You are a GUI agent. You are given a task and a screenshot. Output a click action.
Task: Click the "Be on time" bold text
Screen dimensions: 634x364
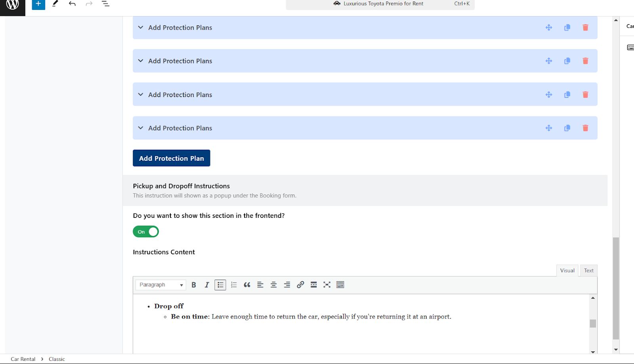[x=189, y=316]
